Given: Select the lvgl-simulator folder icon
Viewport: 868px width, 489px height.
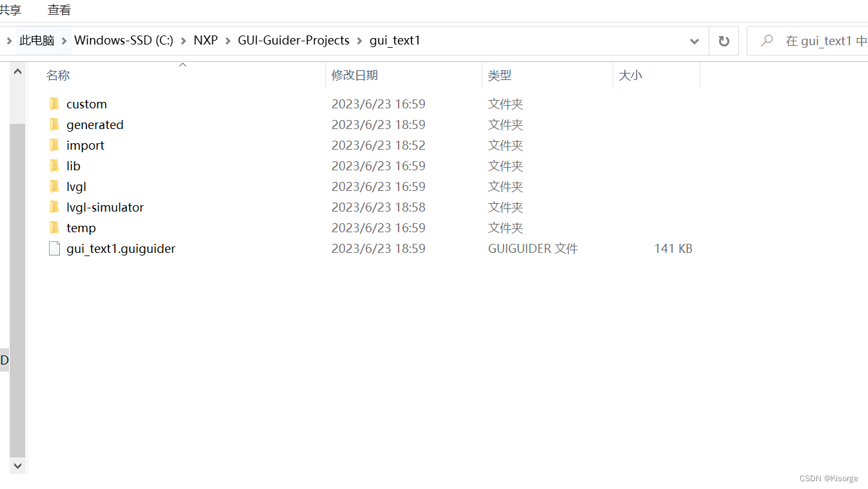Looking at the screenshot, I should pyautogui.click(x=54, y=207).
